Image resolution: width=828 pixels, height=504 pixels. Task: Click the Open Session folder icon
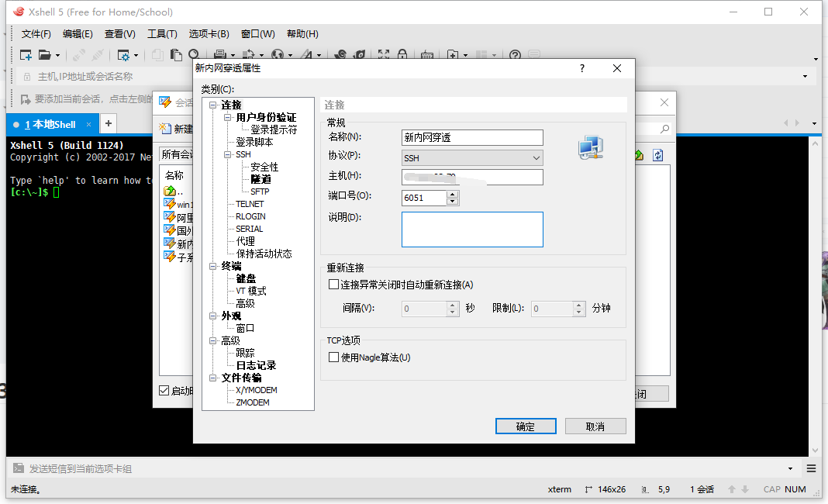(x=44, y=55)
